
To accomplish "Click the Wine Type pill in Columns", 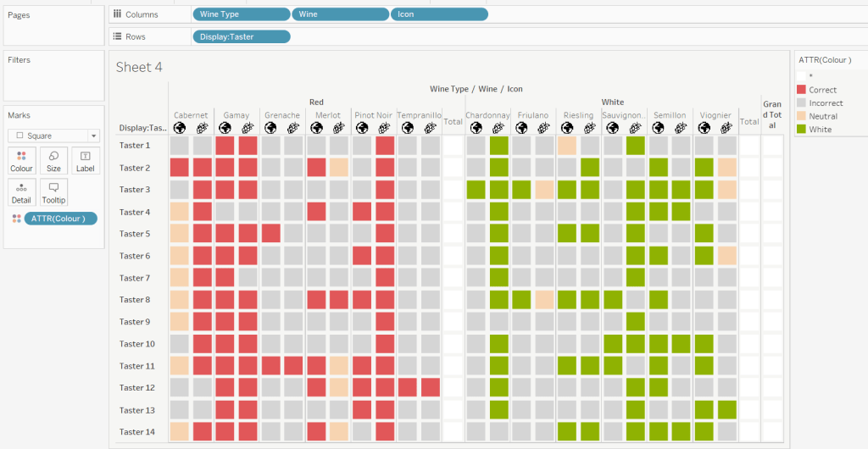I will pos(241,14).
